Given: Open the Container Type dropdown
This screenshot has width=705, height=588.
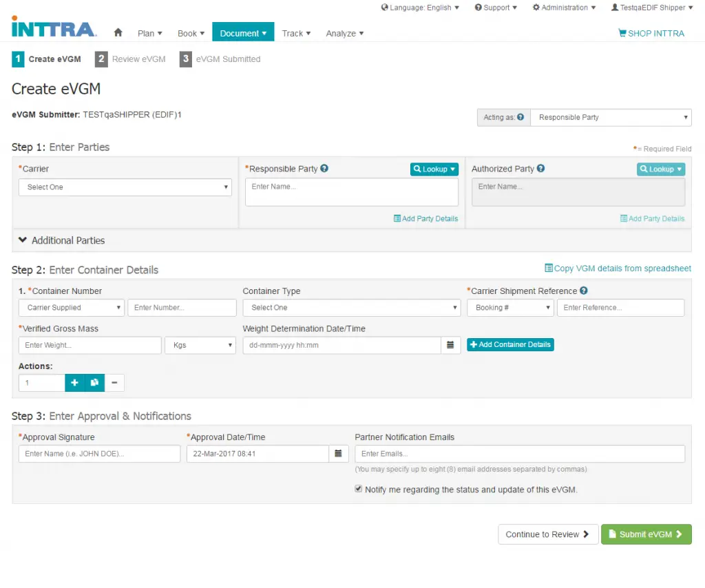Looking at the screenshot, I should (352, 308).
